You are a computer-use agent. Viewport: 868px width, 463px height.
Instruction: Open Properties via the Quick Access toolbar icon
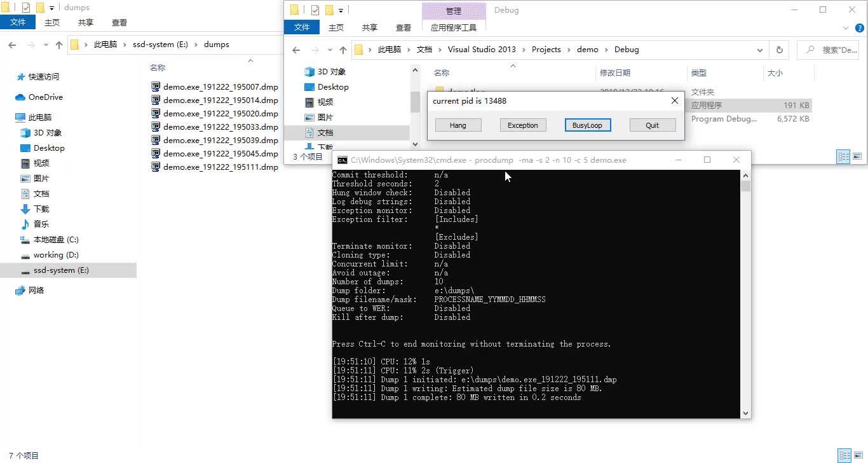[x=315, y=10]
